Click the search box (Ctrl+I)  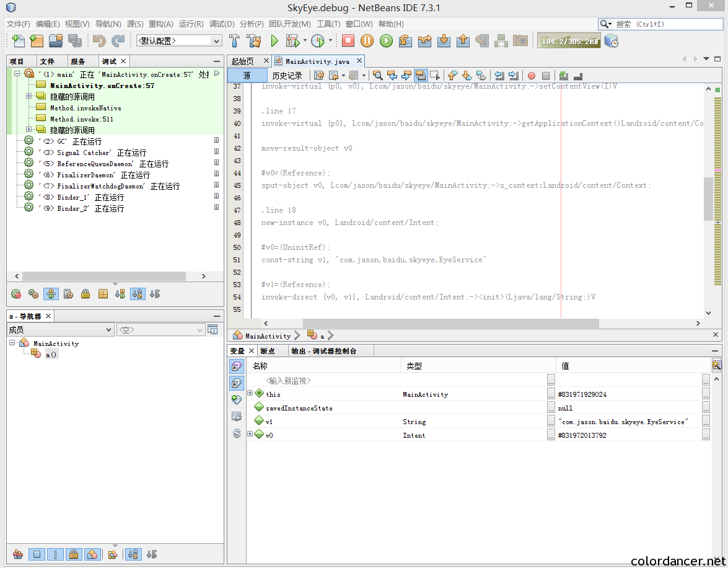coord(660,24)
